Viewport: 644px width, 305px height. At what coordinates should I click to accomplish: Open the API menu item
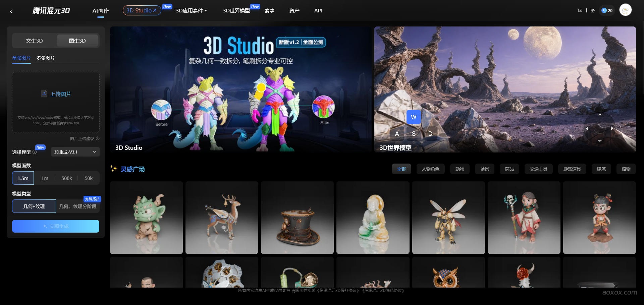coord(318,10)
